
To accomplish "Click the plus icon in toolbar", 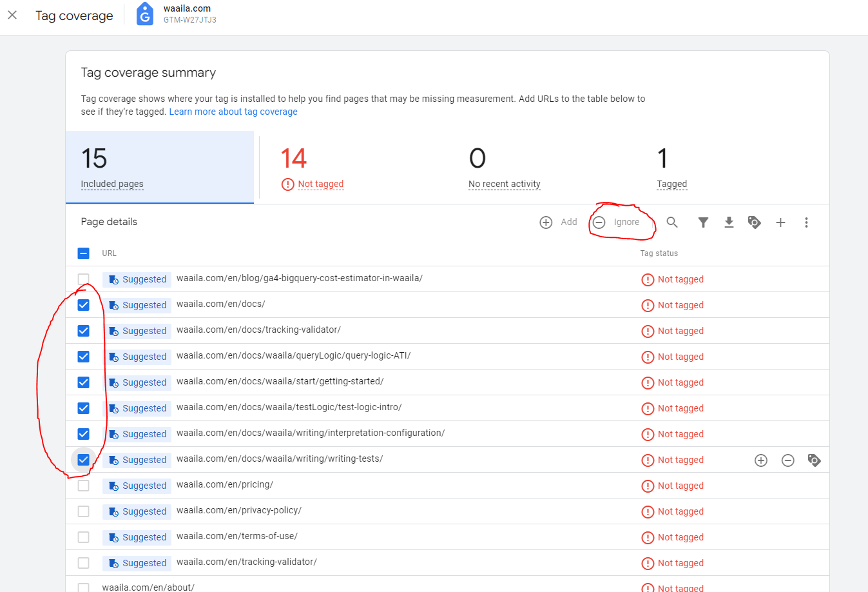I will pyautogui.click(x=780, y=222).
